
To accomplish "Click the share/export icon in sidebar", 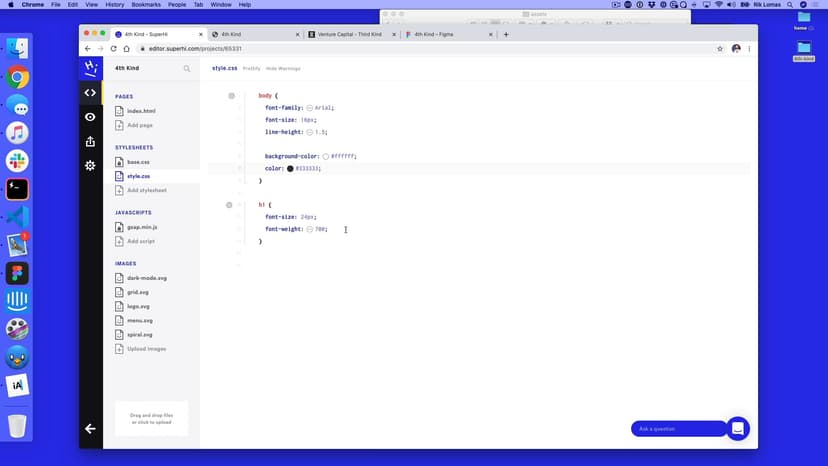I will (x=90, y=141).
